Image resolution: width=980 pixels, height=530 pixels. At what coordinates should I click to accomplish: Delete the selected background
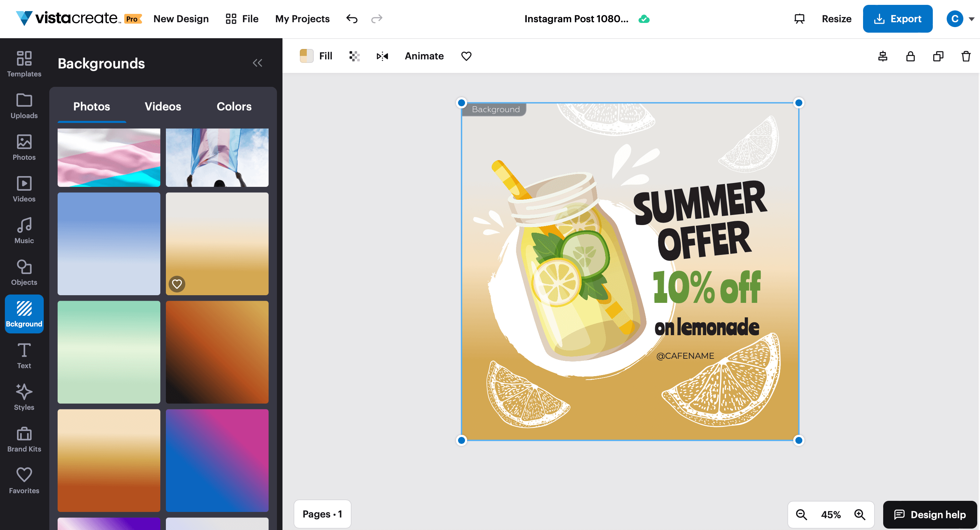pos(965,56)
